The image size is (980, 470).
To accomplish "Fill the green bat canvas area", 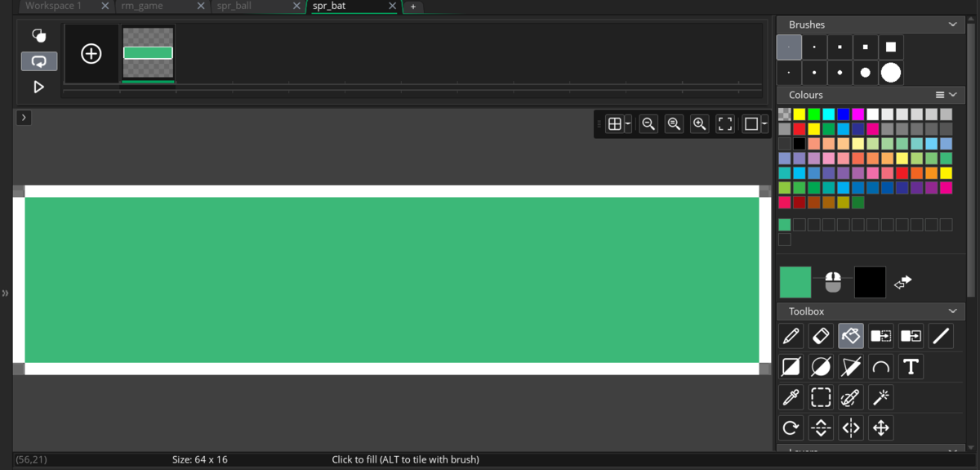I will pyautogui.click(x=392, y=280).
